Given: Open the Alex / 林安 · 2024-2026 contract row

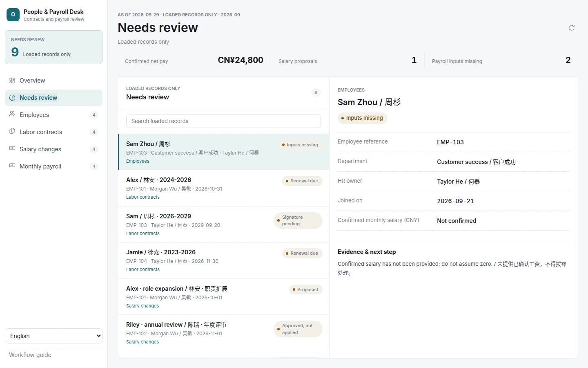Looking at the screenshot, I should (223, 188).
